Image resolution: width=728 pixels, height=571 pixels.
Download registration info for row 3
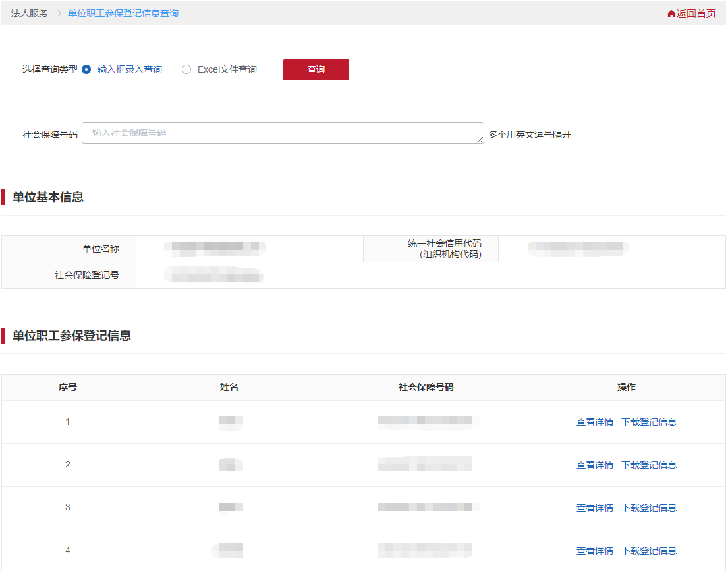(x=649, y=507)
